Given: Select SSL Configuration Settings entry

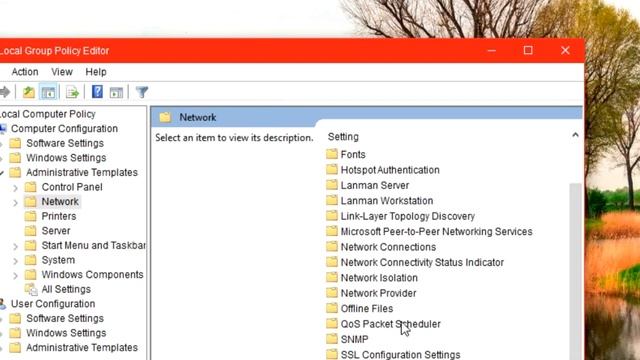Looking at the screenshot, I should pos(400,355).
